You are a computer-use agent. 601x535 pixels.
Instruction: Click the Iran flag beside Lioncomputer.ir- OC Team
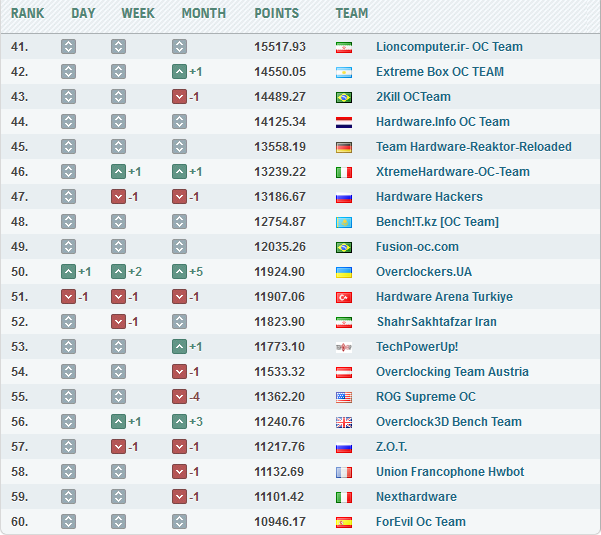coord(344,48)
